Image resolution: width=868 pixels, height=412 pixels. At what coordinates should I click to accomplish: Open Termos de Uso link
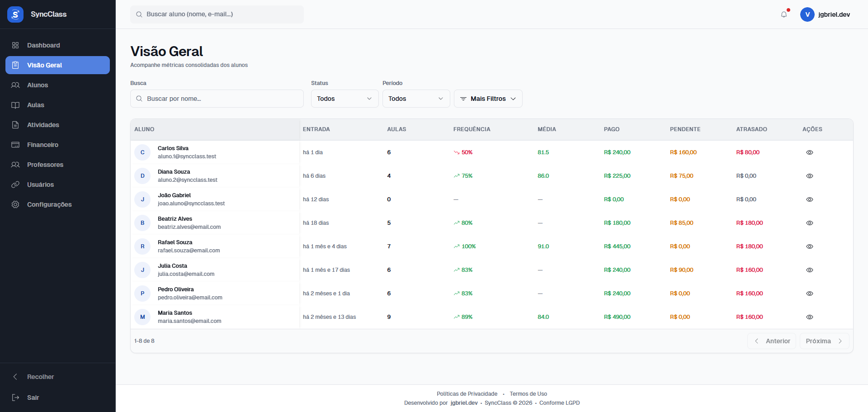coord(528,394)
